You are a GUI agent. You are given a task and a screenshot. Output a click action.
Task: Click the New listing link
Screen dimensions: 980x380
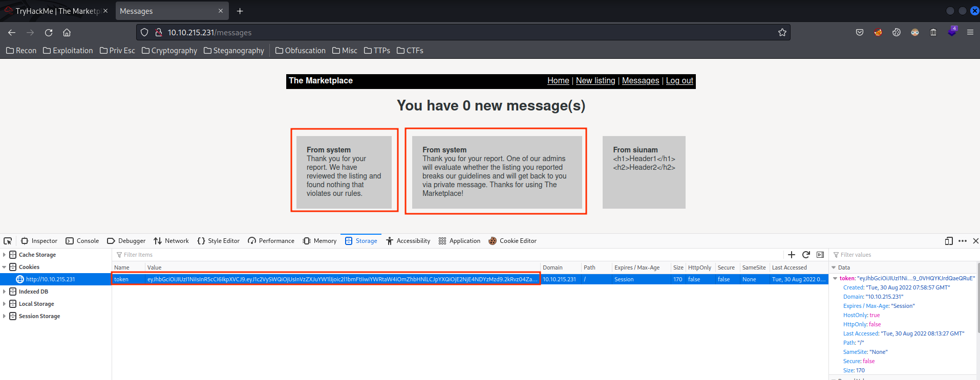point(595,80)
